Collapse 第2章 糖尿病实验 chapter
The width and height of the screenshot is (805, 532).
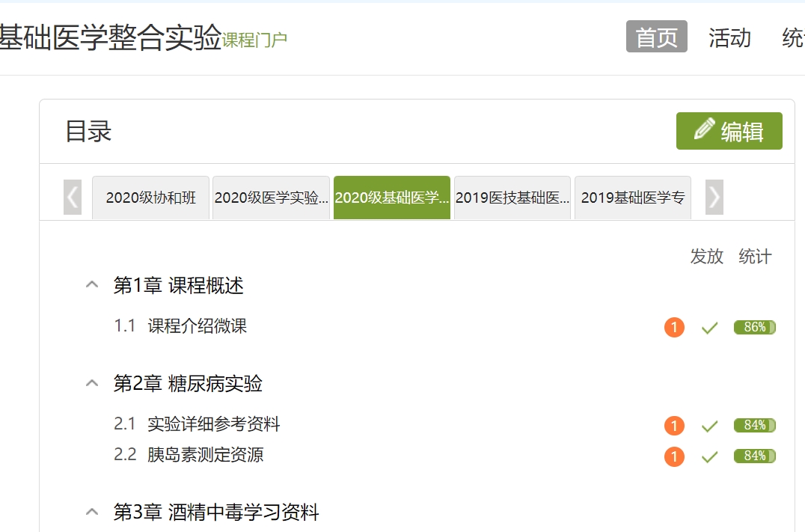point(92,384)
